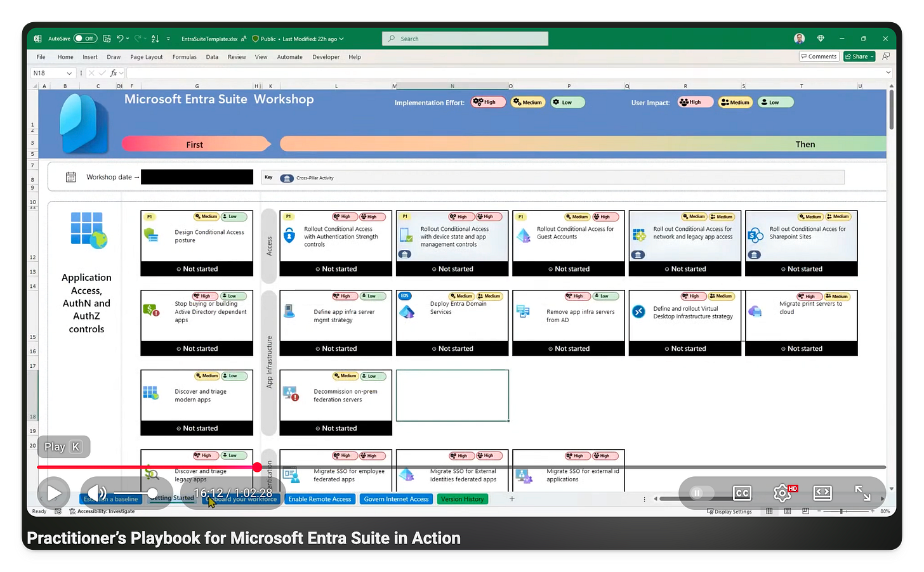This screenshot has width=924, height=572.
Task: Click the Undo arrow icon
Action: tap(119, 39)
